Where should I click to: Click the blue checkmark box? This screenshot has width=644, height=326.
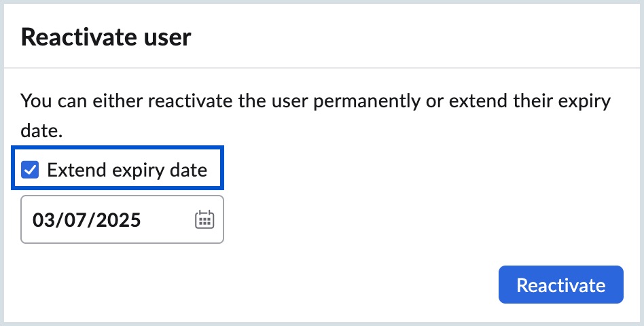point(31,170)
